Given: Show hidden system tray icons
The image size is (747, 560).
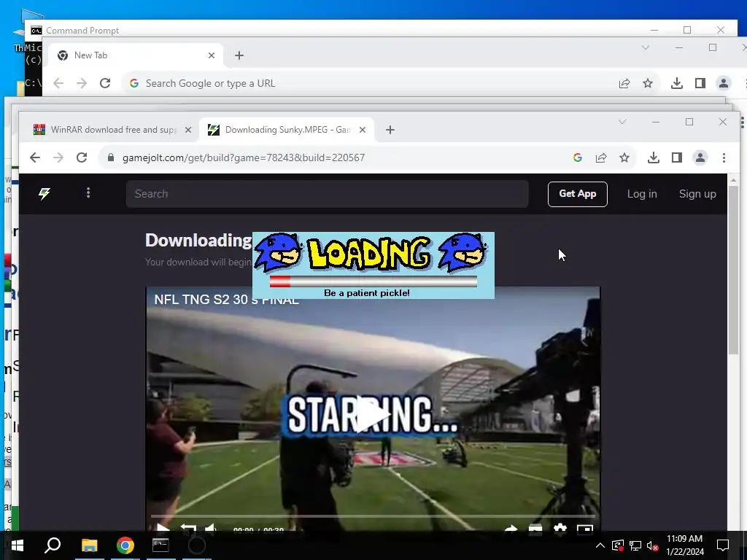Looking at the screenshot, I should pos(600,545).
